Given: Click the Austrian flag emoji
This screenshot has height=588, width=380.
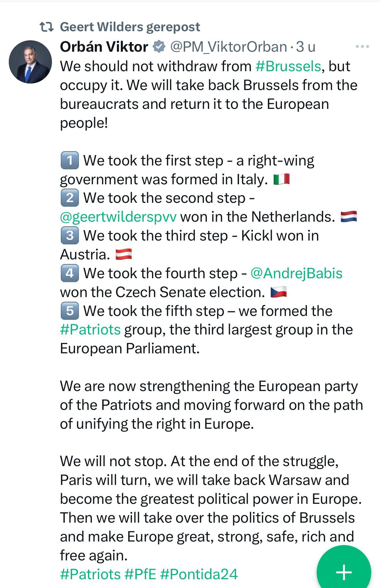Looking at the screenshot, I should coord(124,255).
